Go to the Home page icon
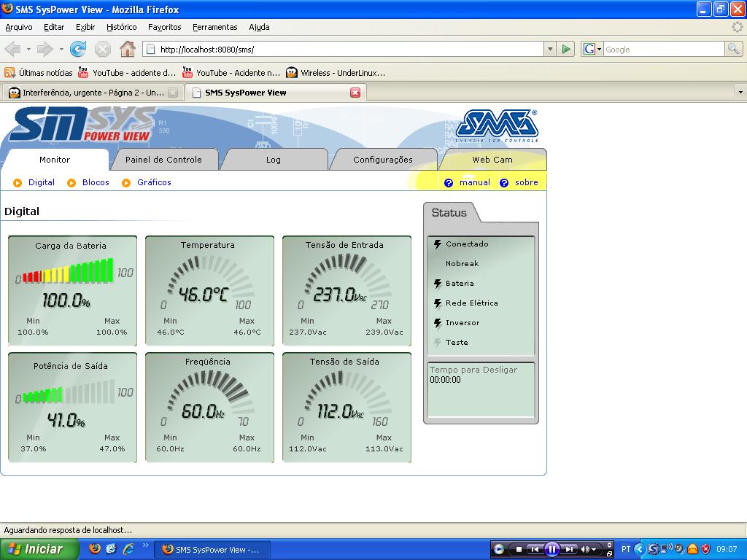 127,49
